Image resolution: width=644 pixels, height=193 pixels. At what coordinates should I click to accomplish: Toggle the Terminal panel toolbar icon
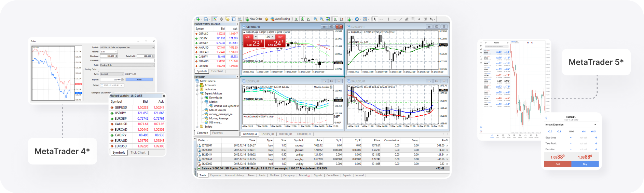pyautogui.click(x=234, y=19)
